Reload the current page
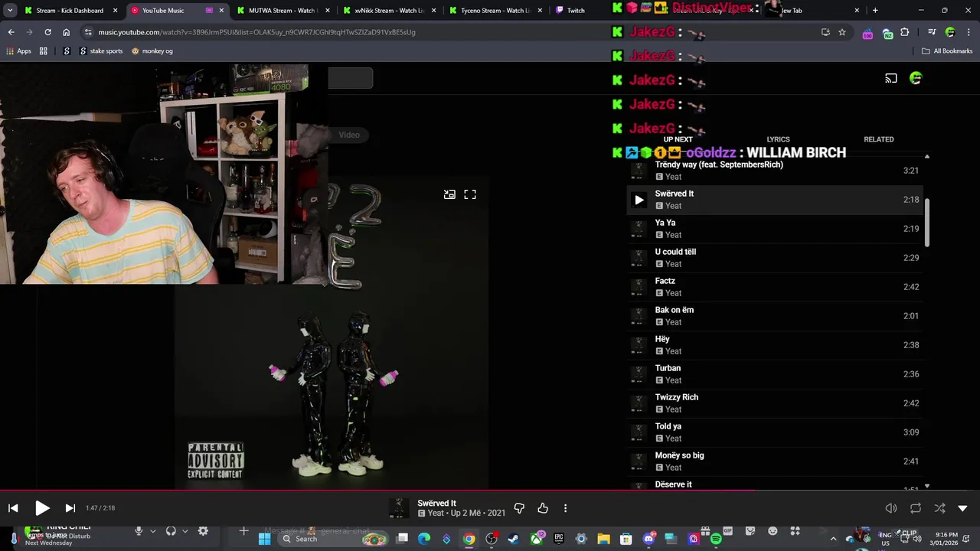 (47, 32)
